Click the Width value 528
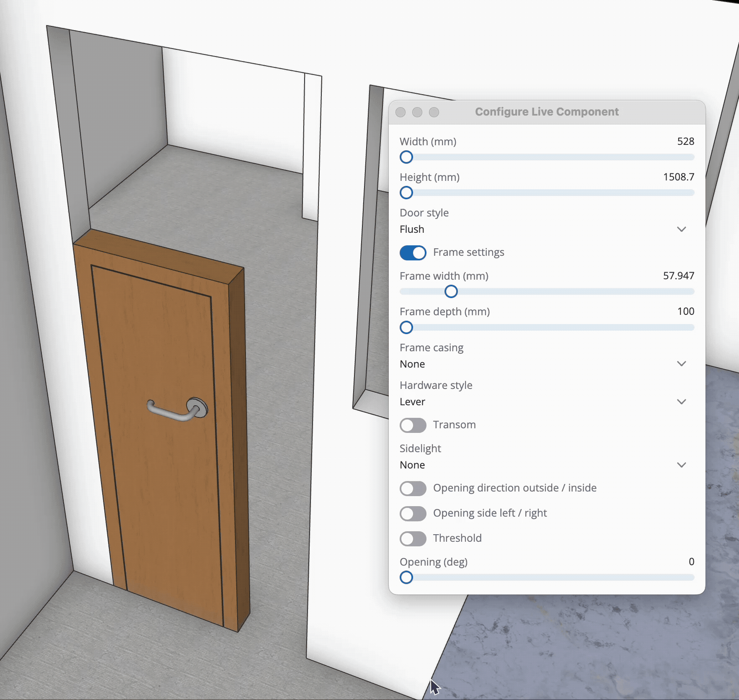Screen dimensions: 739x700 (x=685, y=142)
